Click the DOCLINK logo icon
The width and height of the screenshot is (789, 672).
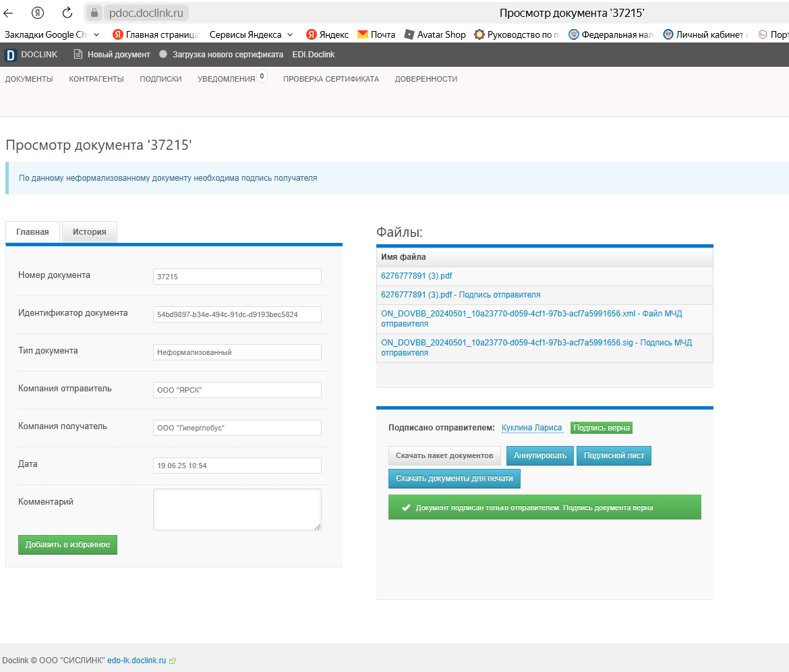point(11,55)
